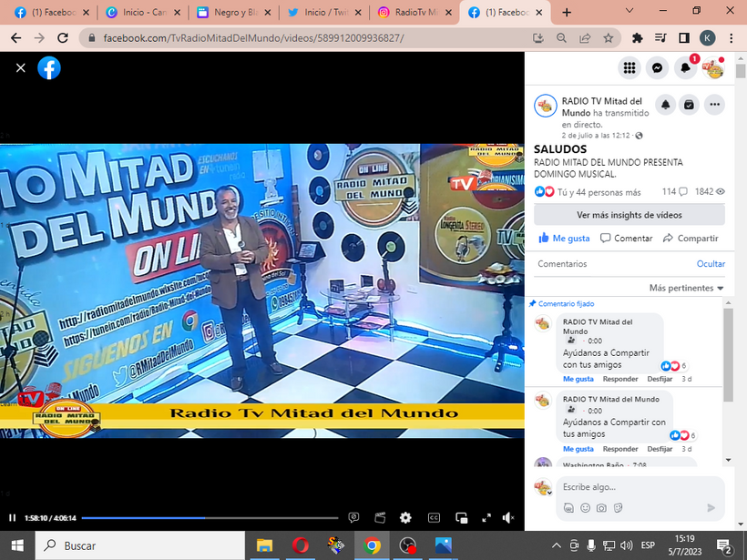Click the "Comentario fijado" label
The height and width of the screenshot is (560, 747).
coord(566,304)
